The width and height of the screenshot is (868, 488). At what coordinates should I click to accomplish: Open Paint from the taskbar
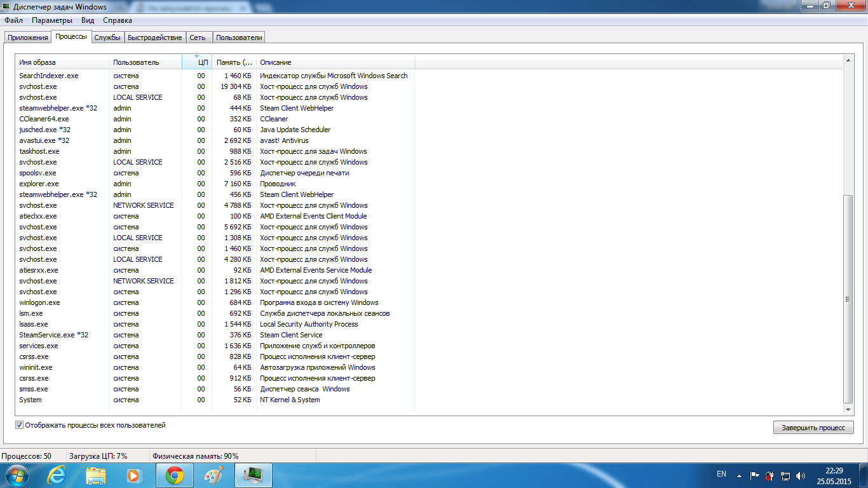click(x=214, y=475)
